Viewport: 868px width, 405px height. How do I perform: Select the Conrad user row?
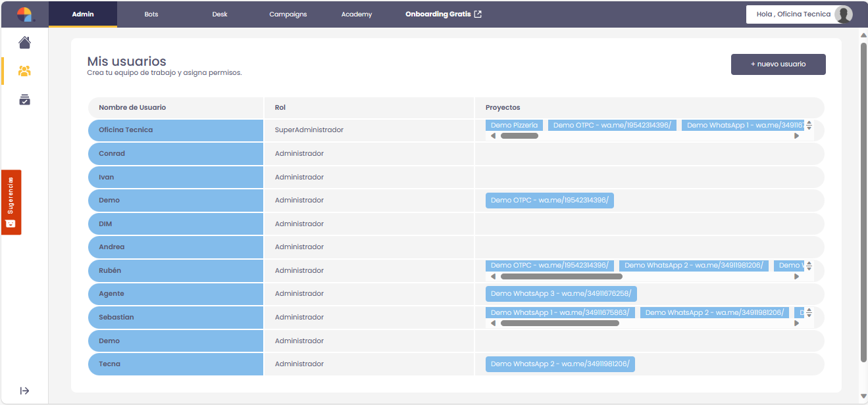(x=176, y=154)
